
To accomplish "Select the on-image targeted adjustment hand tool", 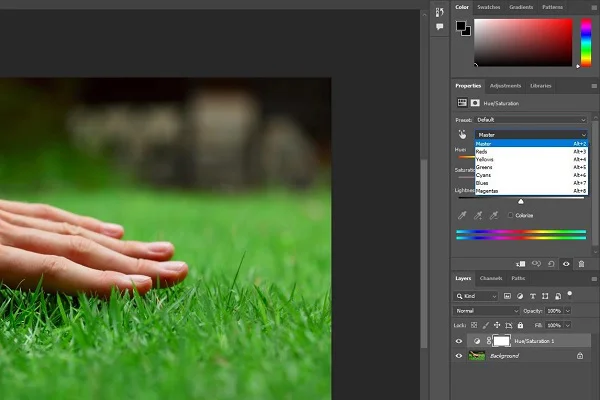I will pos(462,134).
